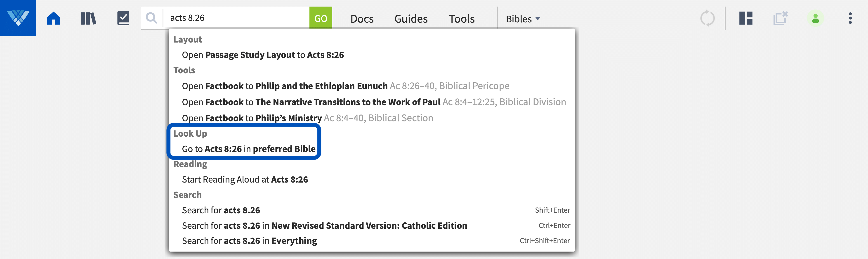Open the Layouts grid icon
This screenshot has width=868, height=259.
[x=746, y=18]
